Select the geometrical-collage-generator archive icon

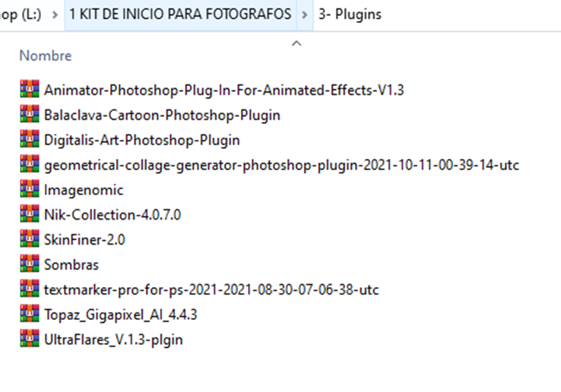coord(30,164)
